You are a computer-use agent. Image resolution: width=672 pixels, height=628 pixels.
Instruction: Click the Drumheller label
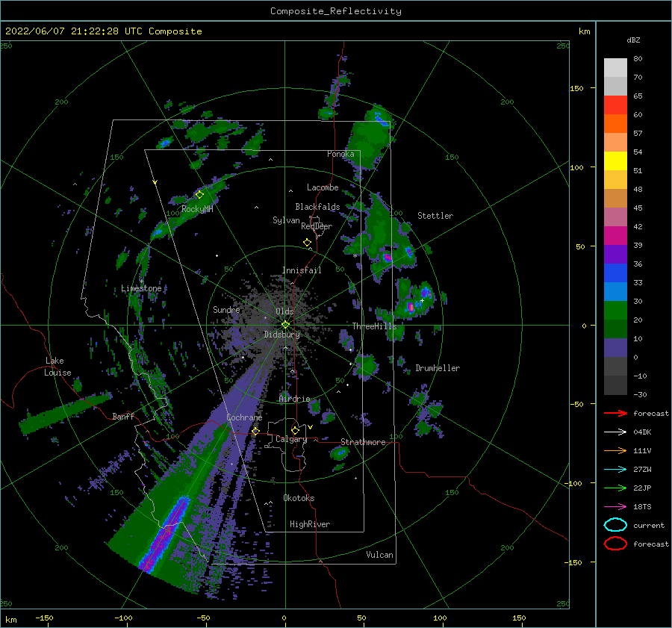click(438, 368)
